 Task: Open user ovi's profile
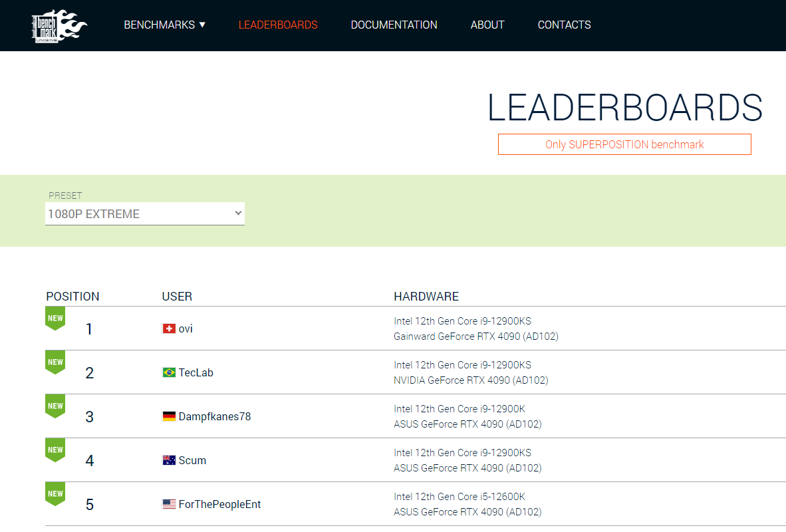(x=186, y=329)
